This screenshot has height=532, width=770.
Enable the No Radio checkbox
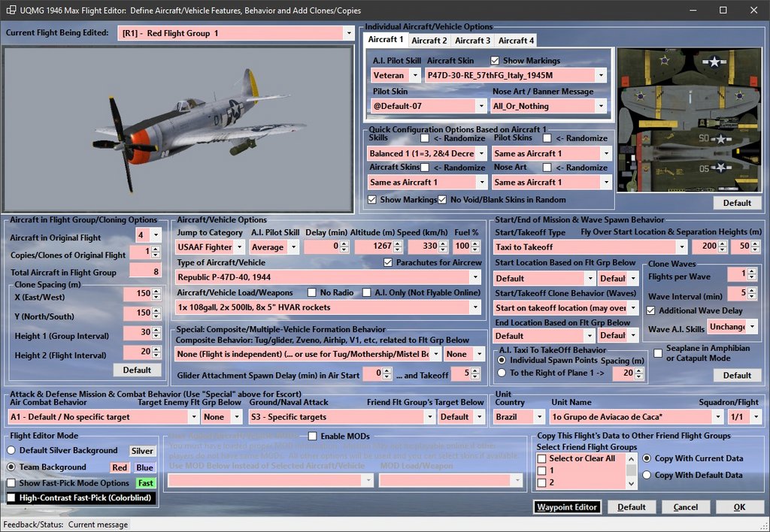pos(311,292)
